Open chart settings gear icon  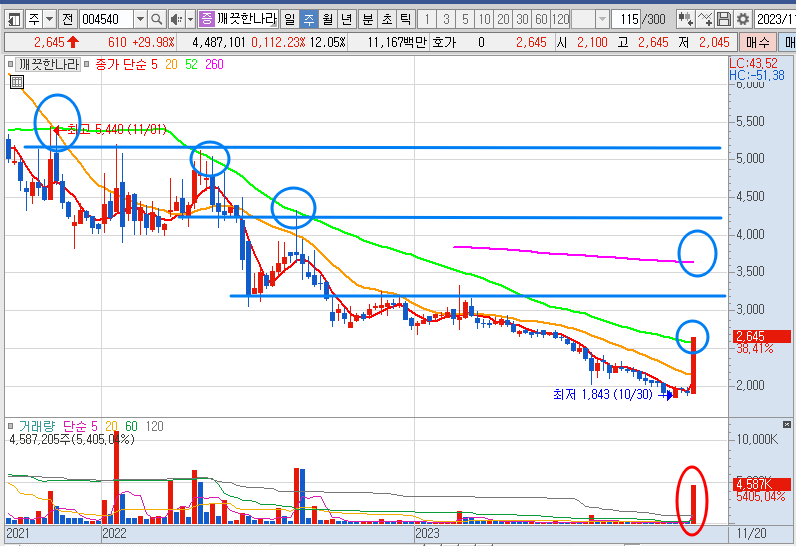pos(742,19)
